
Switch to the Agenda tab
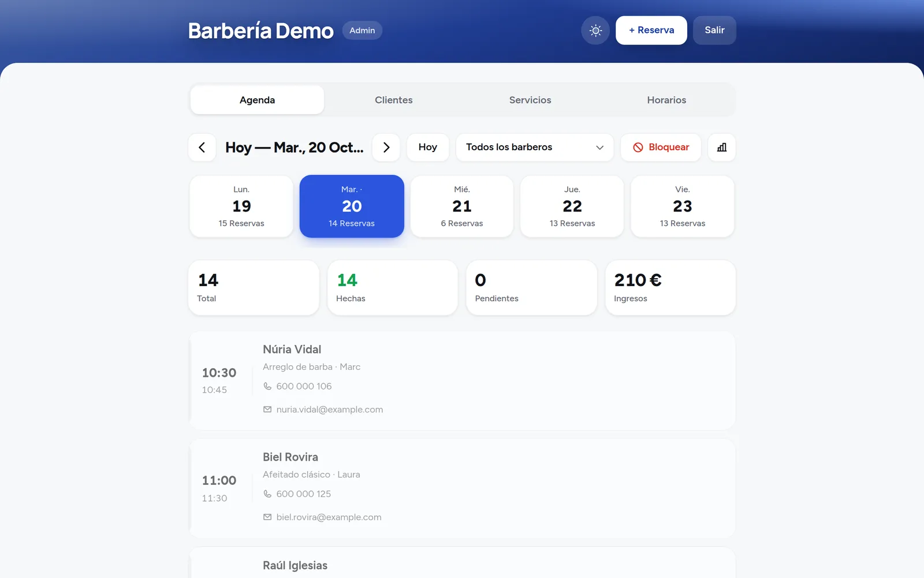point(257,100)
